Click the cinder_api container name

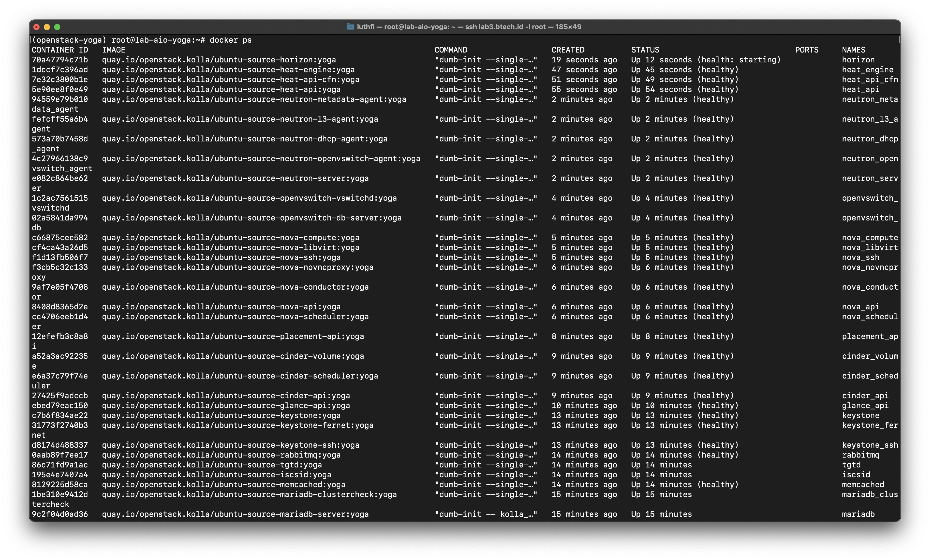865,396
